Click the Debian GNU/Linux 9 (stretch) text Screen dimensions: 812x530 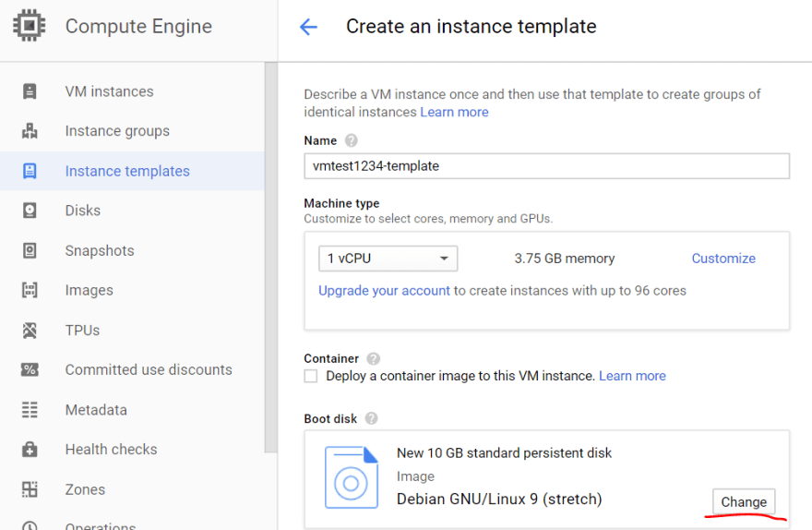(499, 499)
